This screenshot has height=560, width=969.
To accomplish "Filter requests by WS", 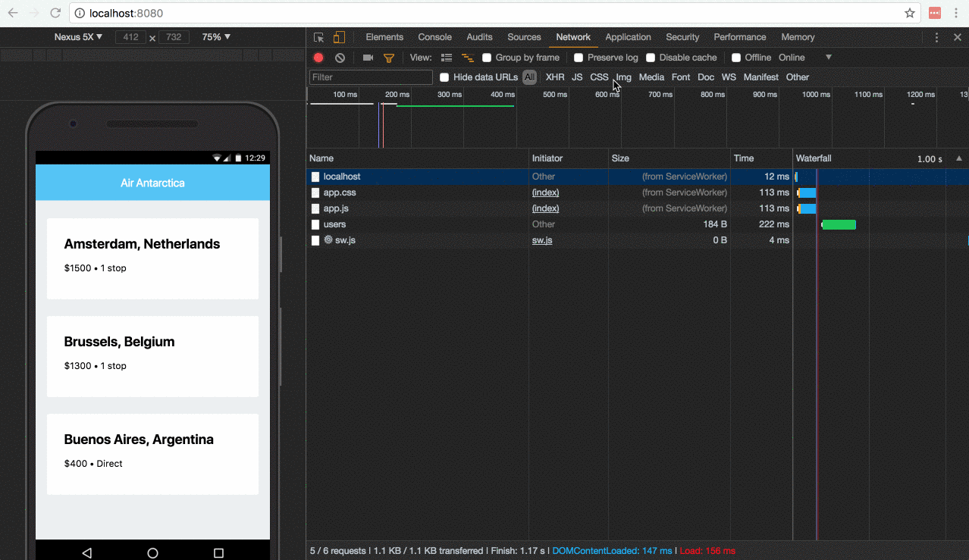I will click(x=729, y=77).
